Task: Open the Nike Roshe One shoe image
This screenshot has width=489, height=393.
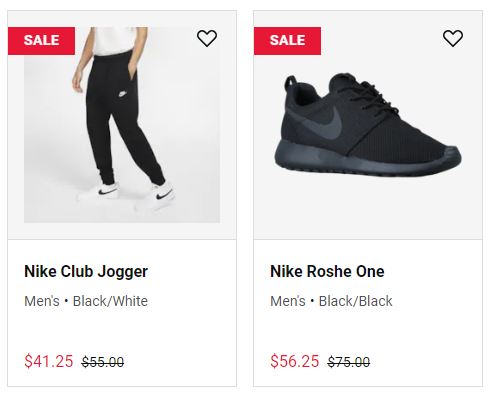Action: tap(368, 125)
